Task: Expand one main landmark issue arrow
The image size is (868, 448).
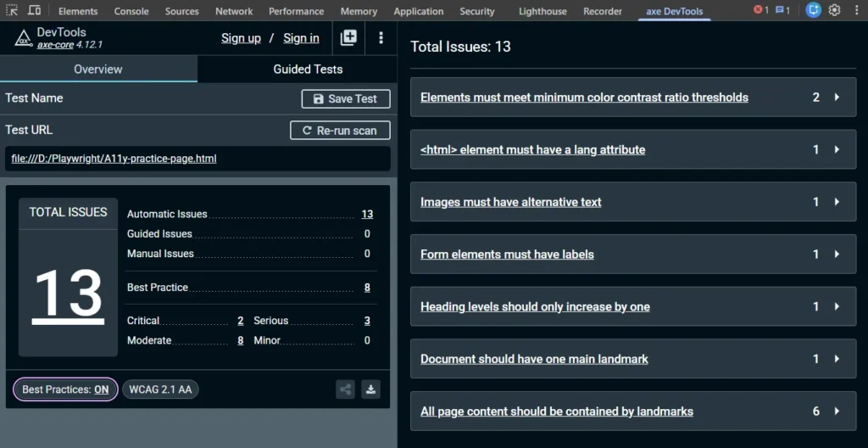Action: tap(837, 359)
